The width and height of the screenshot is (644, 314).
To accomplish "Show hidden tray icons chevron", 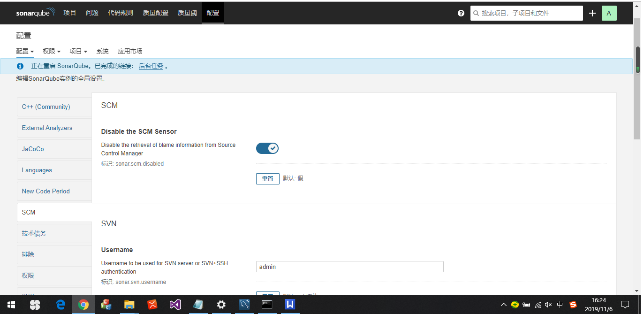I will pos(503,305).
